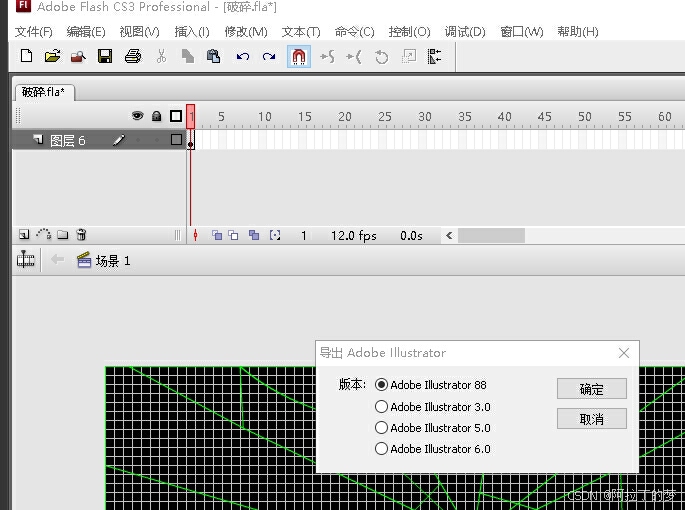The height and width of the screenshot is (510, 685).
Task: Open the 窗口(W) menu
Action: (522, 32)
